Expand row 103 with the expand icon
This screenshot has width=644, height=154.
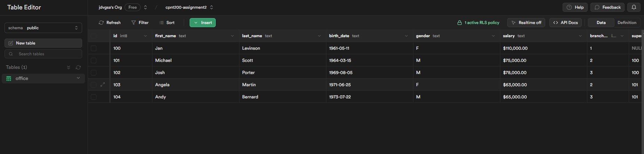pyautogui.click(x=103, y=84)
